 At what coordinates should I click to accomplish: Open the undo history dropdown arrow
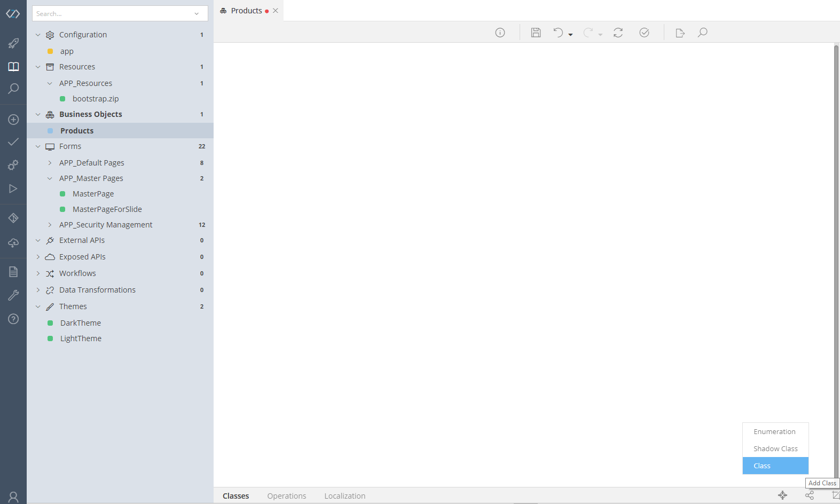[x=571, y=35]
